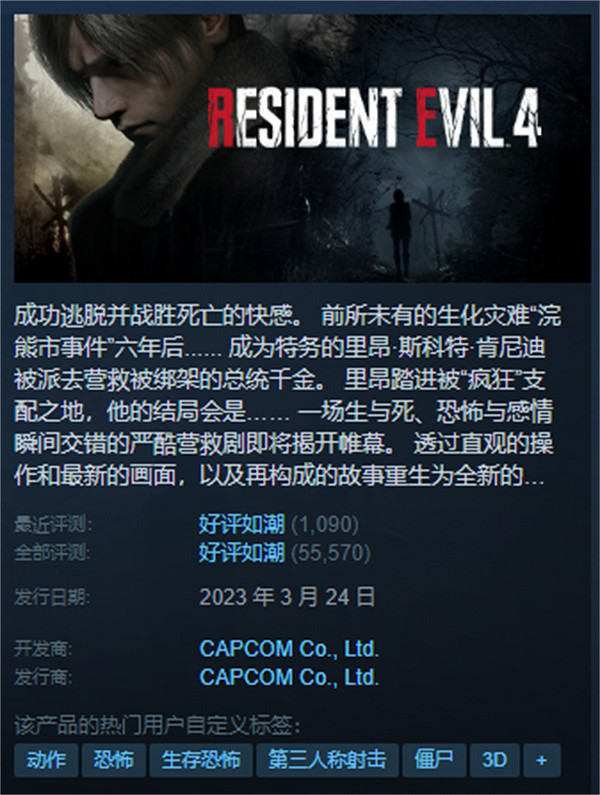The image size is (600, 795).
Task: Click the 发行日期 label
Action: click(52, 598)
